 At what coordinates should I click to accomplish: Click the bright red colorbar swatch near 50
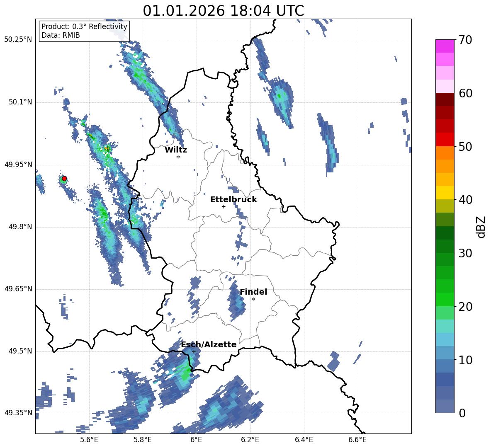(445, 140)
